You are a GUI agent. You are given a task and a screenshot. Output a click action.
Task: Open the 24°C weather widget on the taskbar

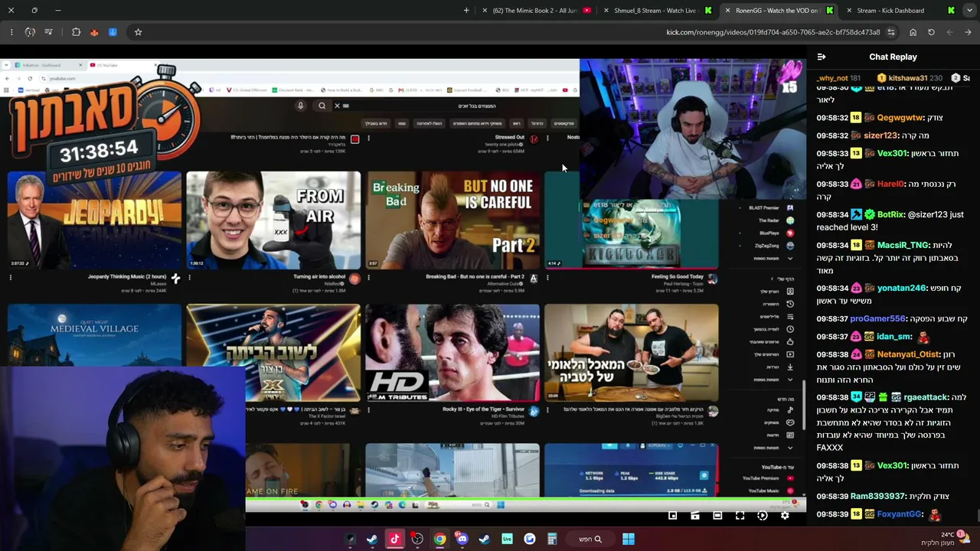tap(945, 539)
